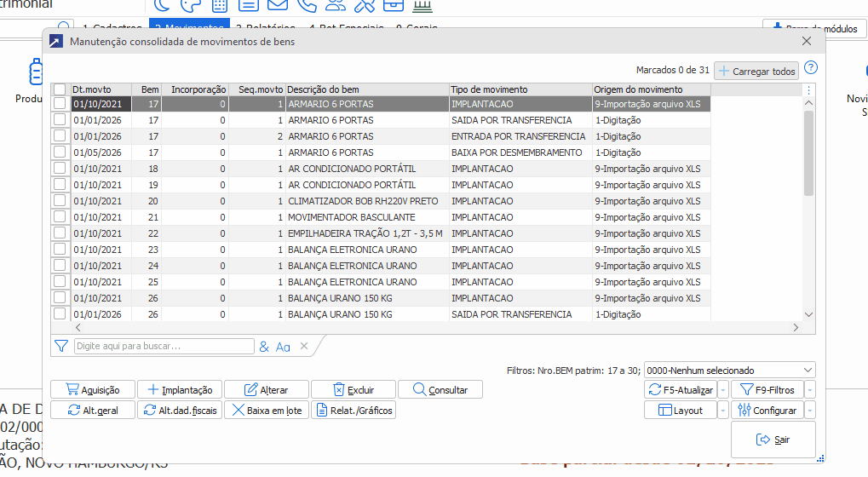Sort by the Origem do movimento column header
This screenshot has height=477, width=868.
pos(652,89)
